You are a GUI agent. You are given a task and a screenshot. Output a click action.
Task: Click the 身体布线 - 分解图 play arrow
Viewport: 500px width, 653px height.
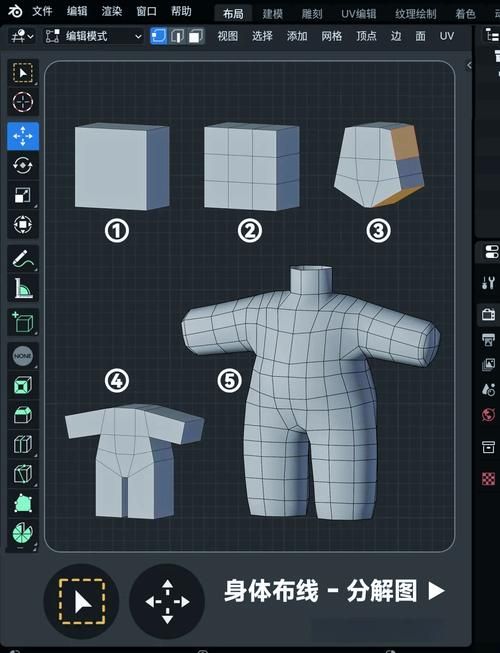[x=436, y=591]
